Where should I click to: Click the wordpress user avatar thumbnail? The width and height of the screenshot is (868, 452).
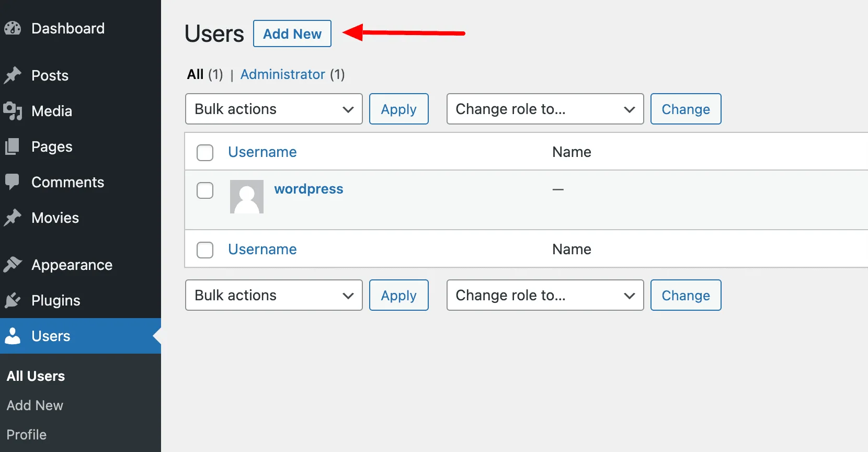(x=247, y=197)
